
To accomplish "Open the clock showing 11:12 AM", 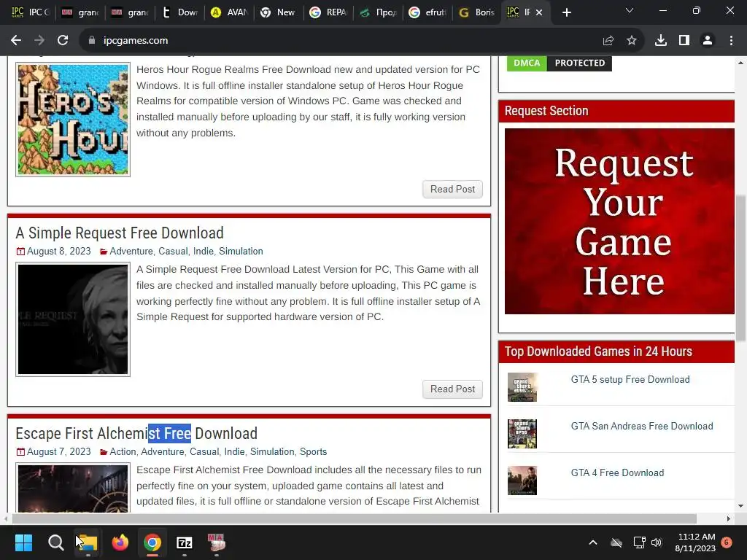I will [695, 542].
